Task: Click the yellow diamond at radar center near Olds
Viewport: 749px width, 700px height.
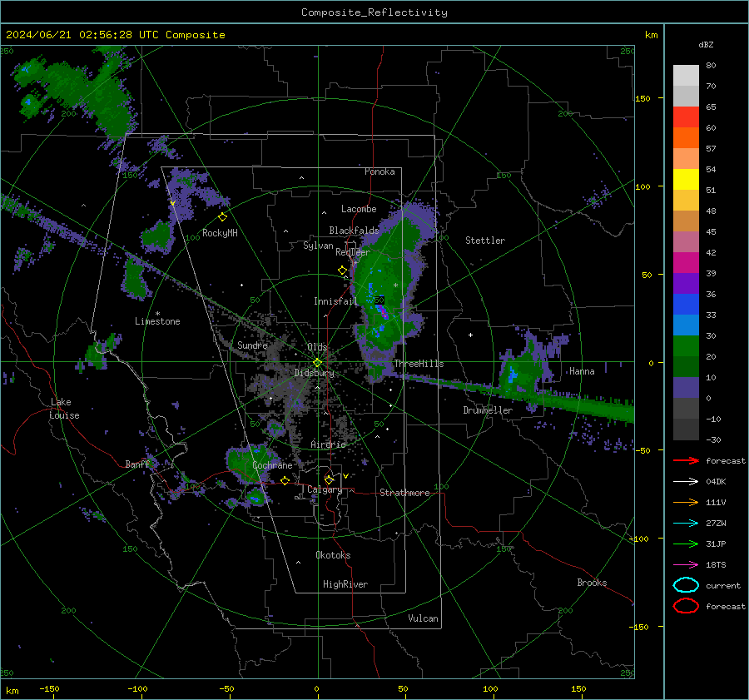Action: pos(317,363)
